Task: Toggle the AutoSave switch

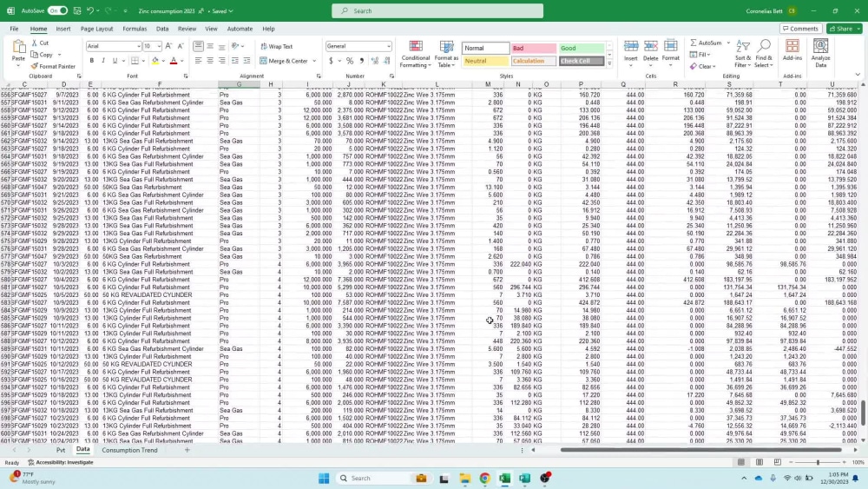Action: click(57, 10)
